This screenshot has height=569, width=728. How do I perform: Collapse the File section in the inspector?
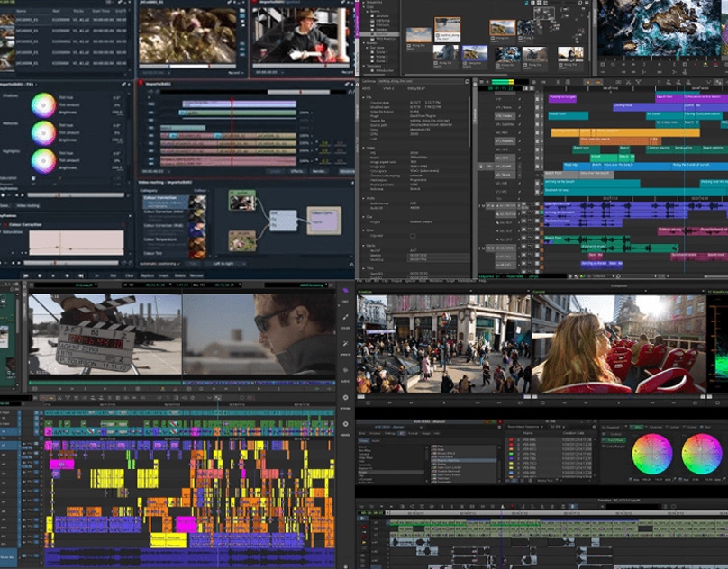(x=363, y=97)
